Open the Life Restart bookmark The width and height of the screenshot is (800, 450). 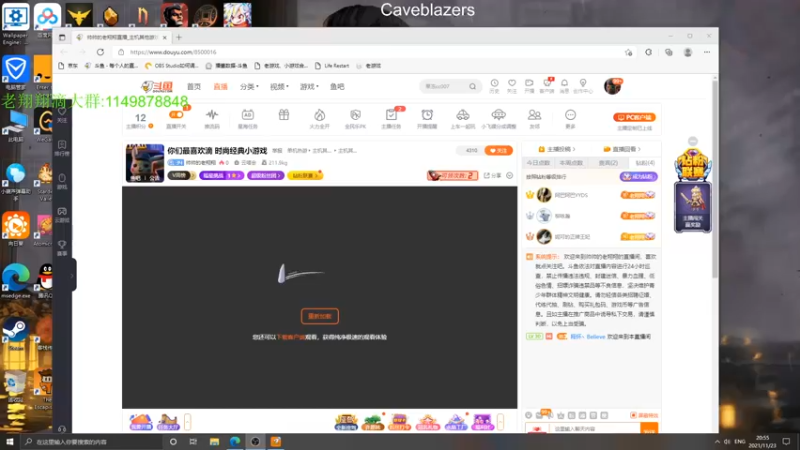(x=332, y=66)
